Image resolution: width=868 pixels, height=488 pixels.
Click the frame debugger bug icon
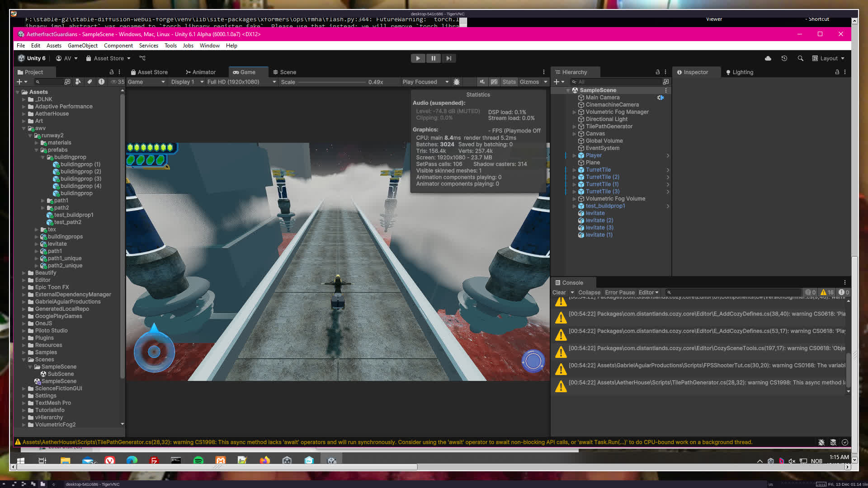457,82
